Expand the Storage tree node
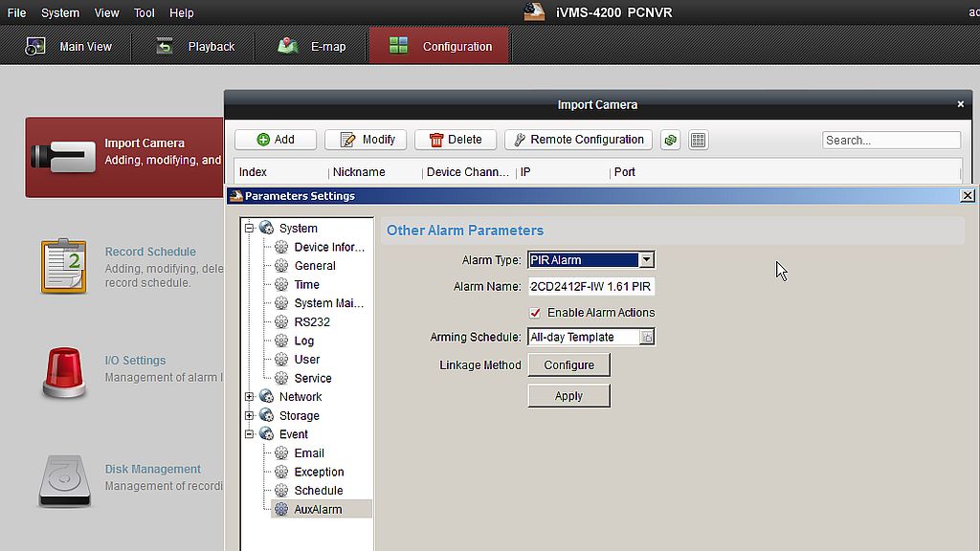Image resolution: width=980 pixels, height=551 pixels. pyautogui.click(x=250, y=415)
